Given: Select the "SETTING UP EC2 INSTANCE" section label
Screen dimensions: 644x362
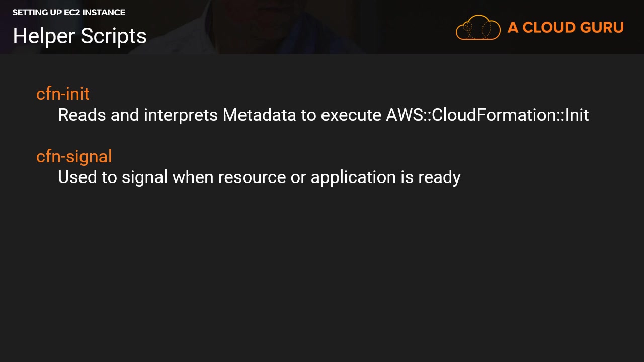Looking at the screenshot, I should (x=69, y=12).
